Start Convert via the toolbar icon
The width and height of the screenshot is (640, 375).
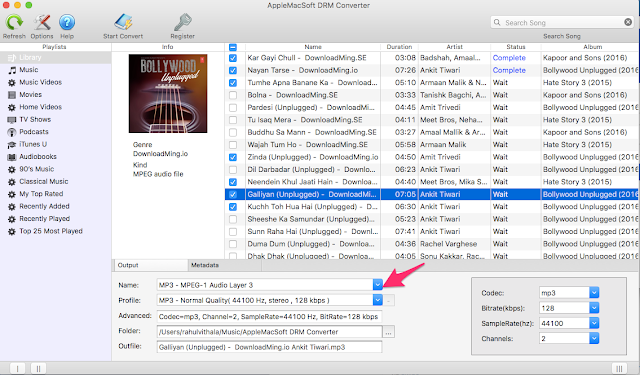123,22
